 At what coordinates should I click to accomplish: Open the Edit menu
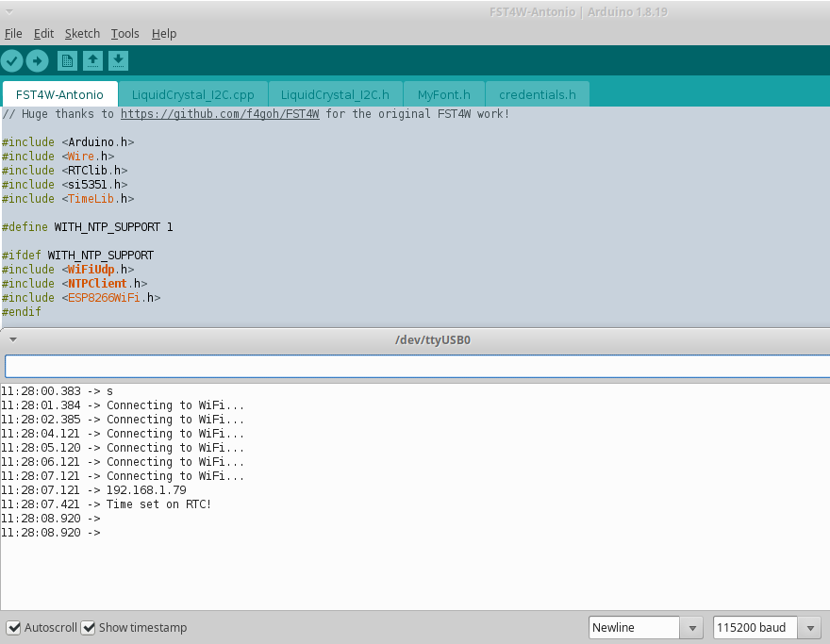pyautogui.click(x=43, y=34)
